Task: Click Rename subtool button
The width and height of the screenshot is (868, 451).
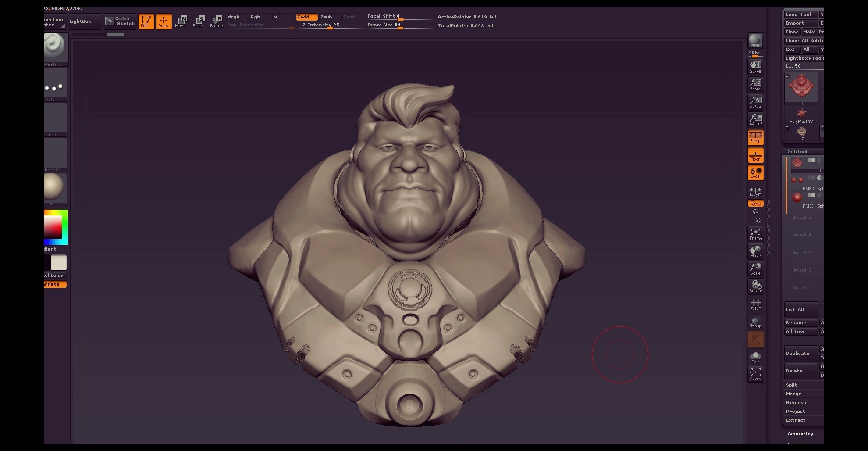Action: tap(801, 322)
